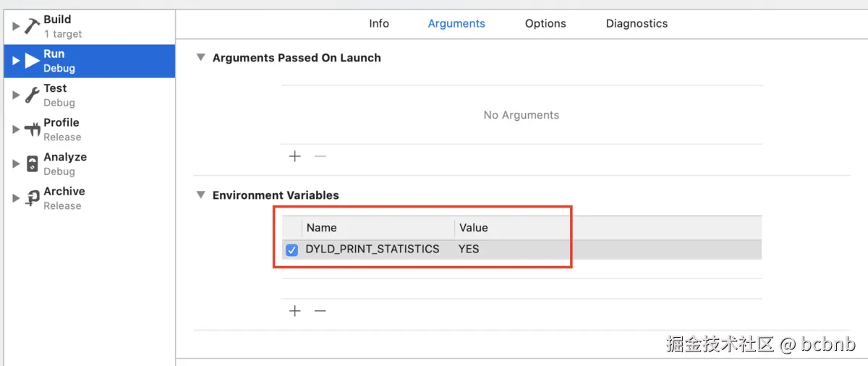The height and width of the screenshot is (366, 868).
Task: Open the Diagnostics tab
Action: click(x=637, y=23)
